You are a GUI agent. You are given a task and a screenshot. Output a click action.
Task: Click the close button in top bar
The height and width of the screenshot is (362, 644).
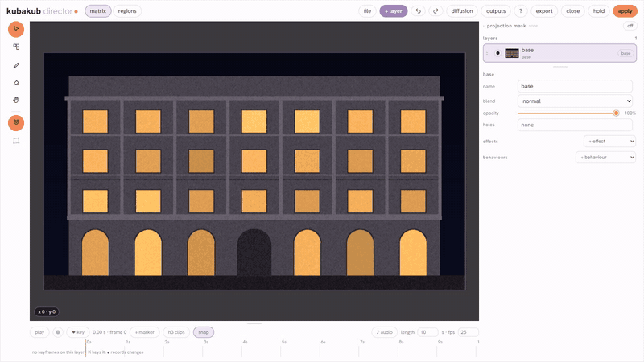tap(572, 11)
